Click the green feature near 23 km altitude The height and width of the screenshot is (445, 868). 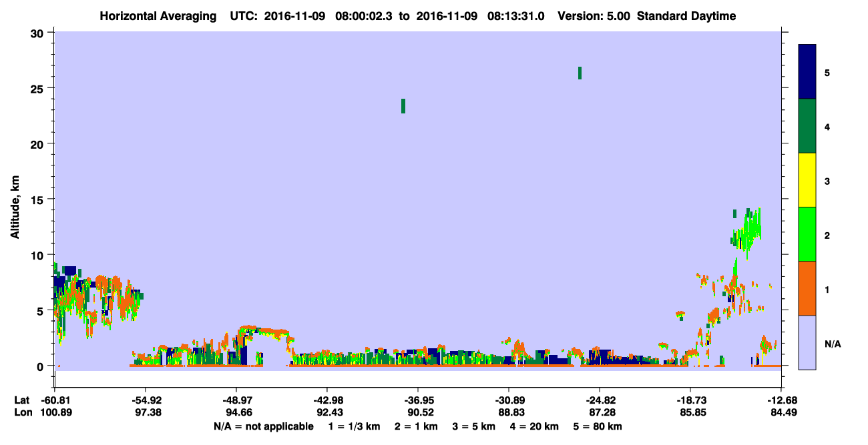(403, 106)
